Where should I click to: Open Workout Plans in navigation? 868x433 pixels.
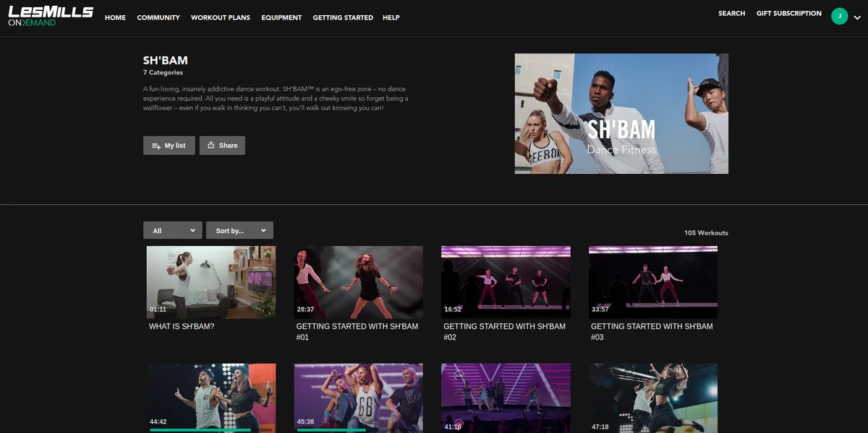point(220,17)
